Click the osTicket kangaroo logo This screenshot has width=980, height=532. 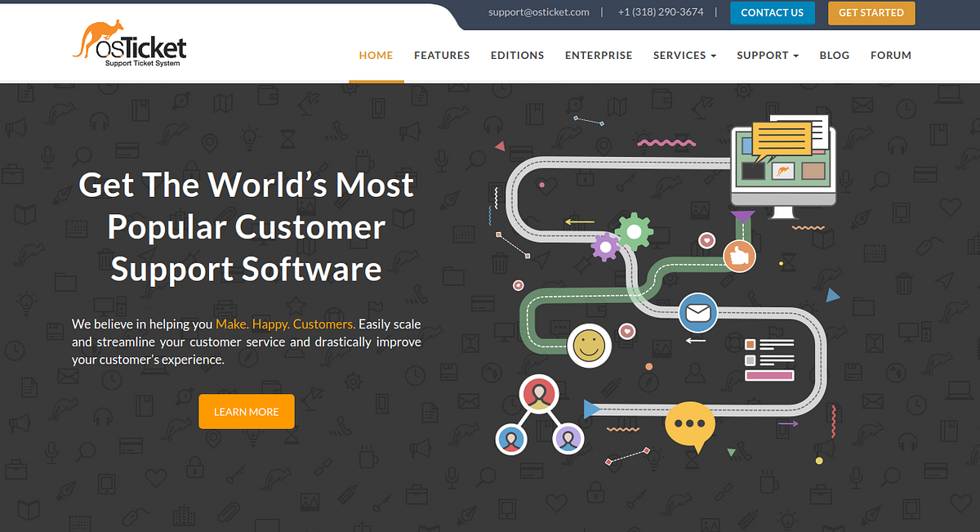tap(130, 44)
